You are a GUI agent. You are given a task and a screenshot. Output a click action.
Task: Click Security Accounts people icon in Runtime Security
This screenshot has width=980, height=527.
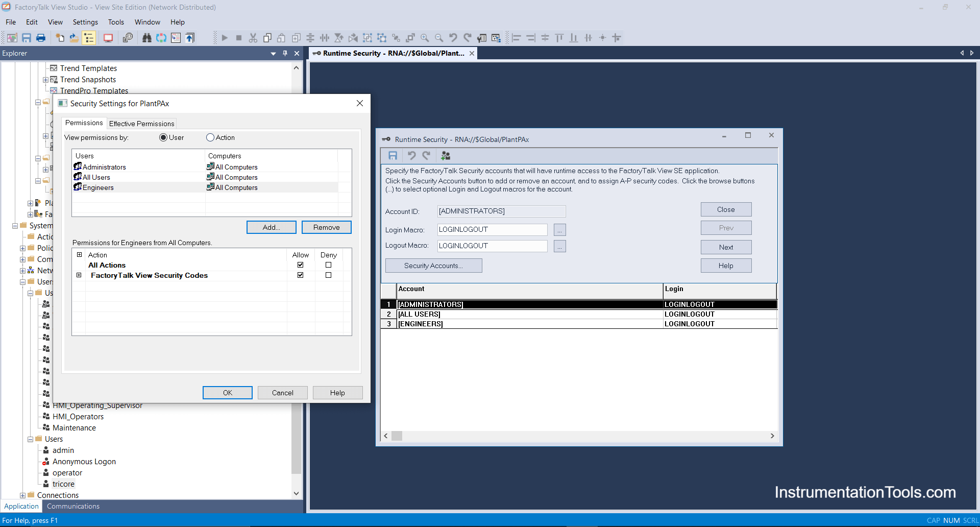tap(446, 156)
